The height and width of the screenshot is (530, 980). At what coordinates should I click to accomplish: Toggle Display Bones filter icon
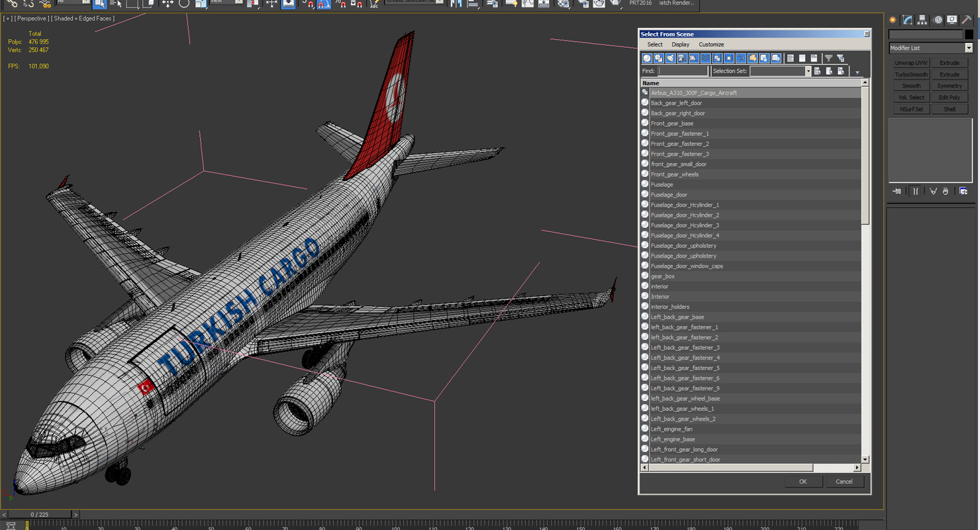click(741, 58)
